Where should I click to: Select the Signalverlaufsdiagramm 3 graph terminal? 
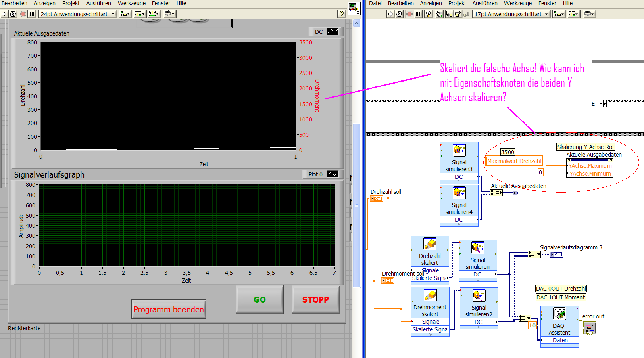[x=556, y=254]
